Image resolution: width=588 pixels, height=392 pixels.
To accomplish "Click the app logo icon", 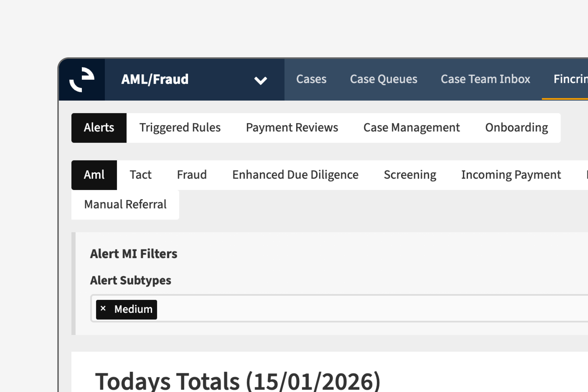I will coord(82,79).
